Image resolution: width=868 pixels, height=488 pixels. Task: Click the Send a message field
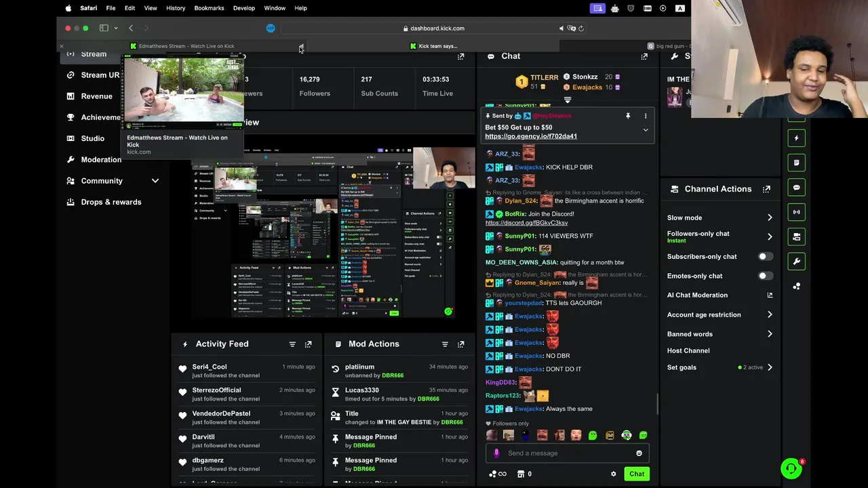tap(568, 453)
